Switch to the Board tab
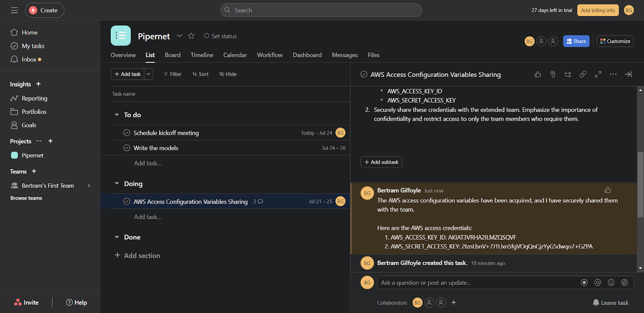644x313 pixels. coord(173,55)
